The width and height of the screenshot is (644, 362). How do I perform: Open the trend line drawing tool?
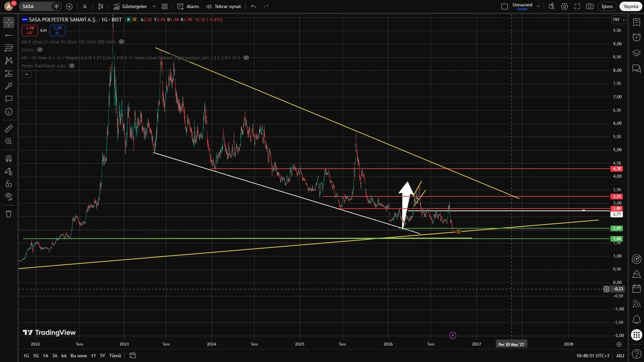pos(9,35)
